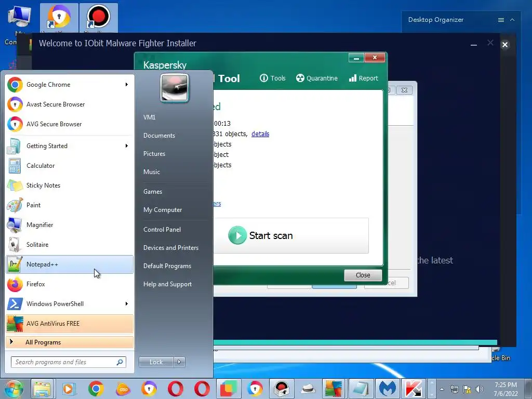The width and height of the screenshot is (532, 399).
Task: Open the shutdown options arrow next to Lock
Action: [x=179, y=362]
